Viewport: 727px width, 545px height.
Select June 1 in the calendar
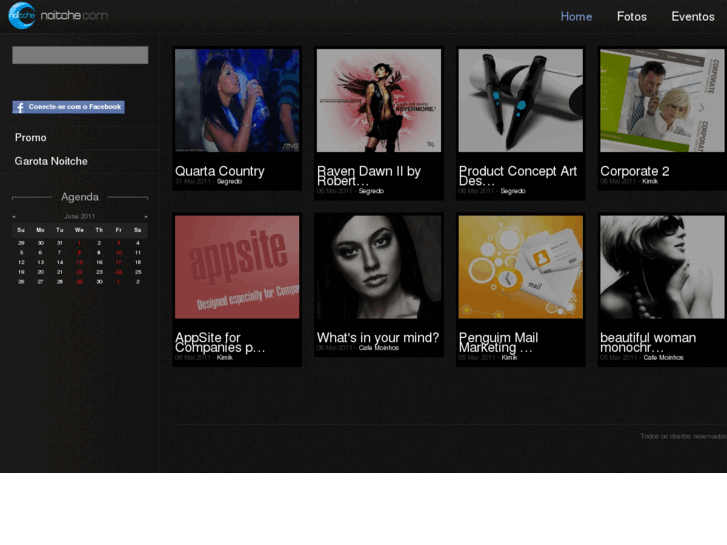click(79, 243)
